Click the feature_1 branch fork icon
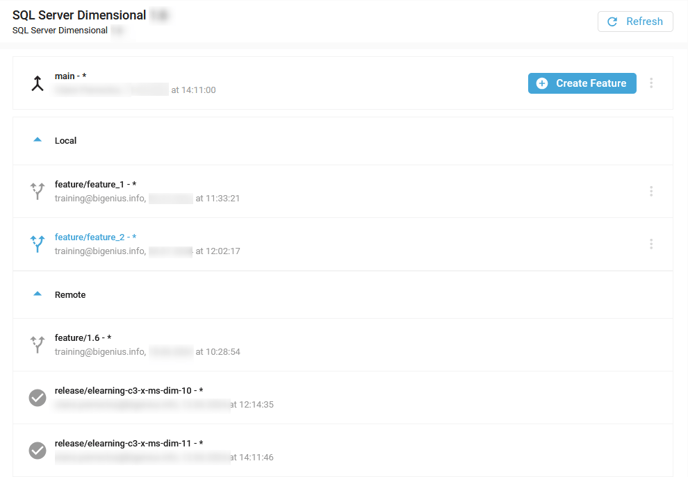The image size is (688, 477). (37, 191)
